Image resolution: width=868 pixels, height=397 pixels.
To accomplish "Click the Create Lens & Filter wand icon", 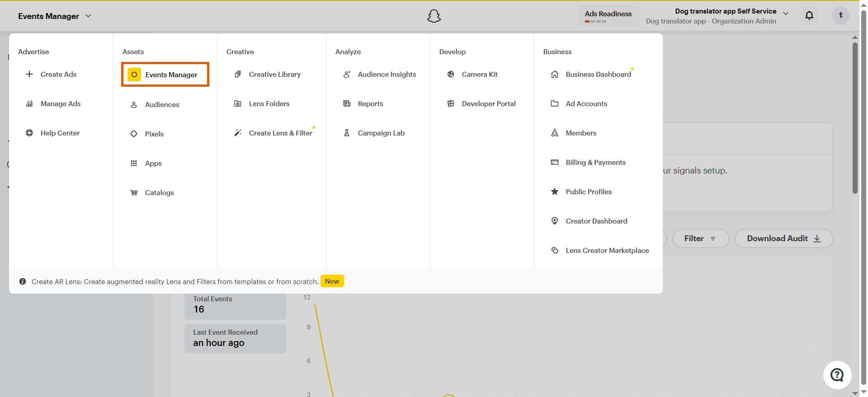I will [x=238, y=133].
